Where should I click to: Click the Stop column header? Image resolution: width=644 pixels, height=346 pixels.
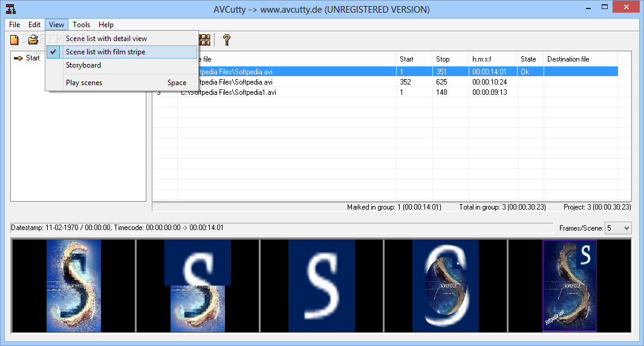(x=450, y=59)
